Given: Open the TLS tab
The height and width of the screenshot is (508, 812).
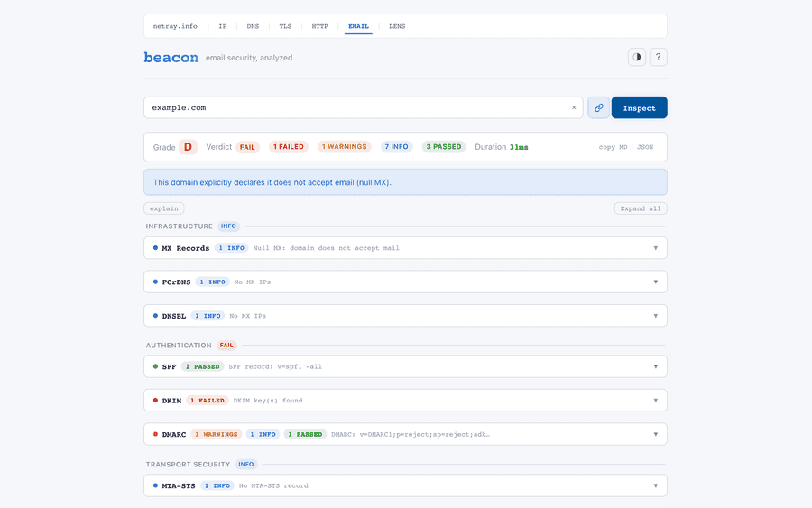Looking at the screenshot, I should click(x=285, y=26).
